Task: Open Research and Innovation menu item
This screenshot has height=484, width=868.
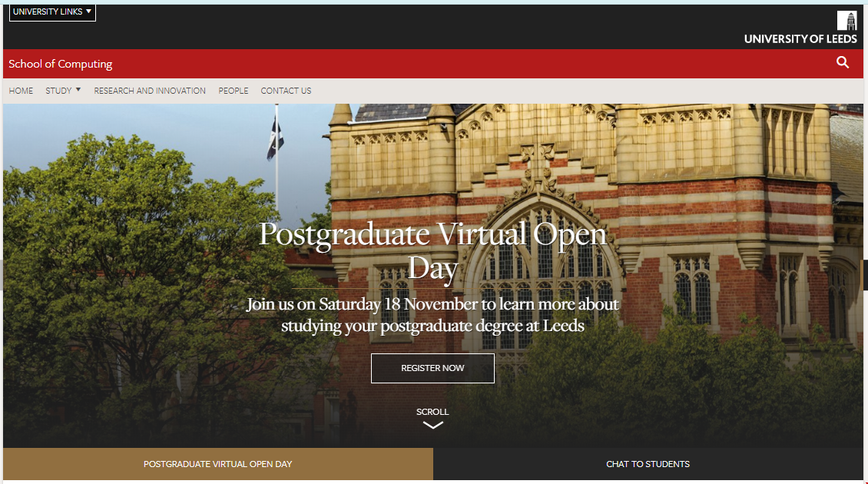Action: point(150,91)
